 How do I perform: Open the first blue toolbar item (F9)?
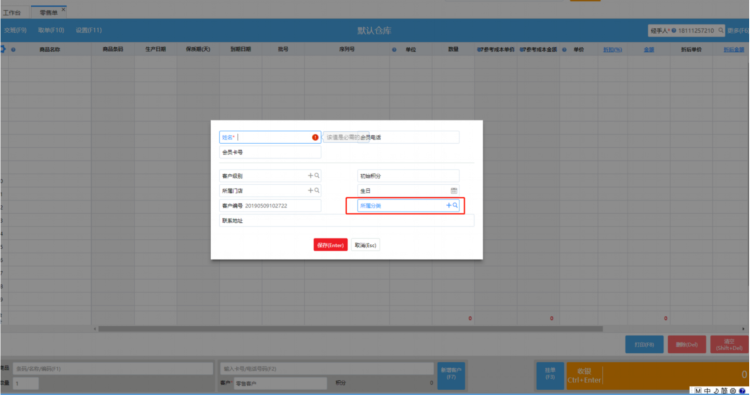point(15,30)
